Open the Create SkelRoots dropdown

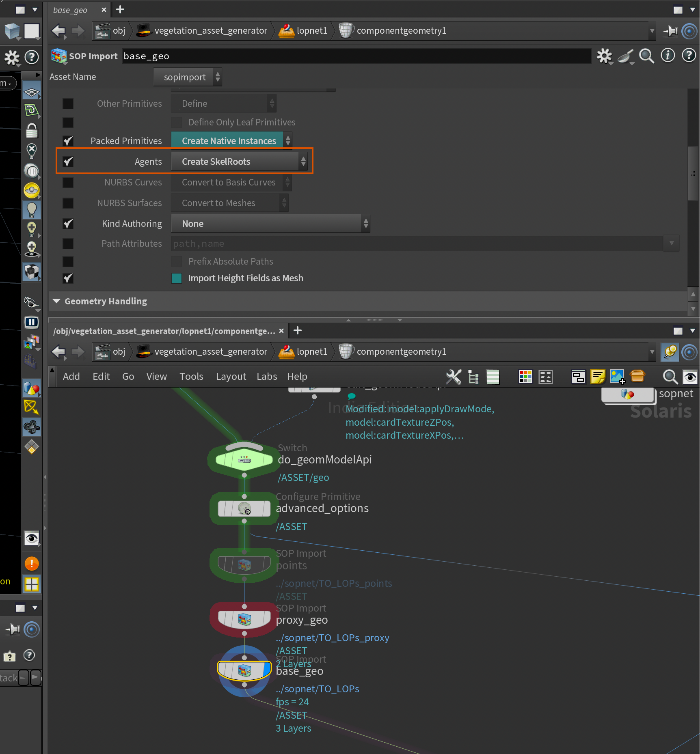click(239, 162)
